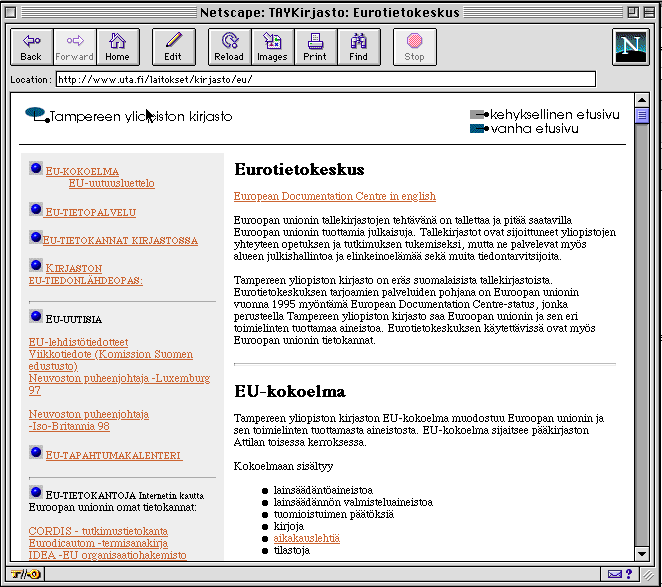The height and width of the screenshot is (587, 662).
Task: Click the tuomioistuimen päätöksiä list item
Action: pos(334,514)
